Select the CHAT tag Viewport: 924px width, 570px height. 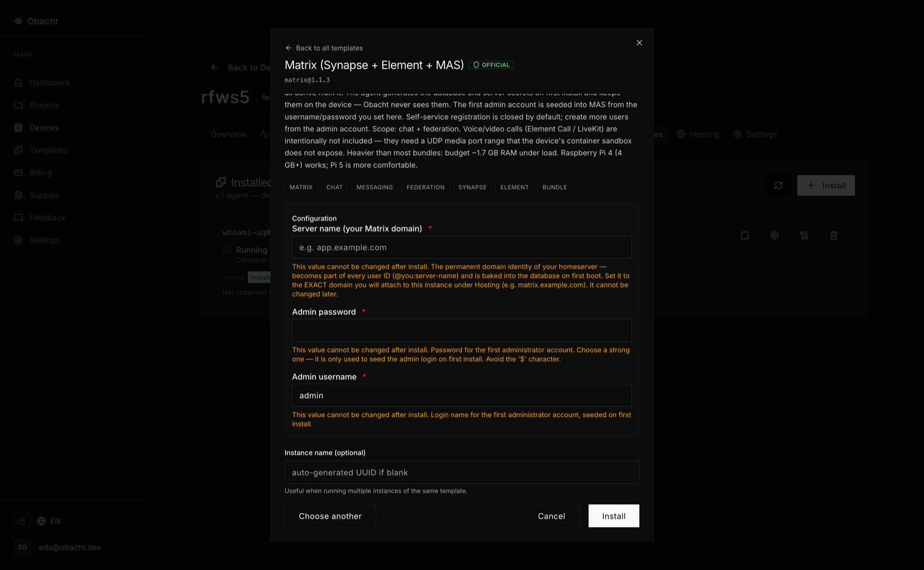pos(334,187)
